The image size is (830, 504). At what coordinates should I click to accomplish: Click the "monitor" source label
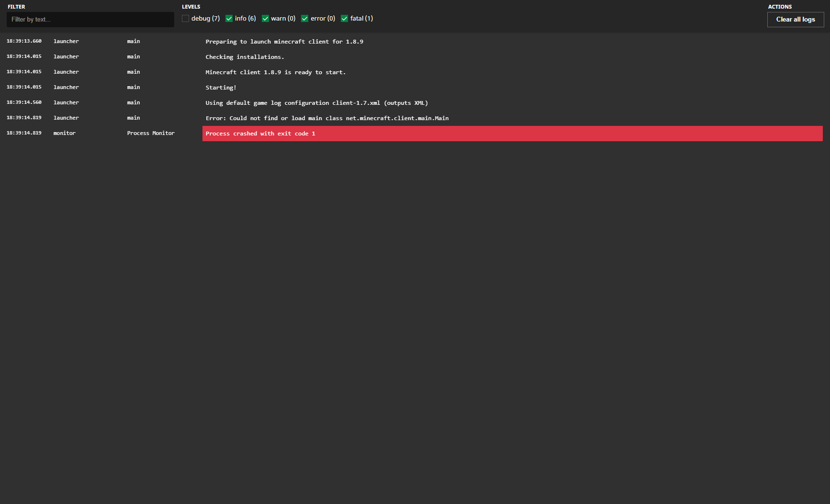point(65,133)
